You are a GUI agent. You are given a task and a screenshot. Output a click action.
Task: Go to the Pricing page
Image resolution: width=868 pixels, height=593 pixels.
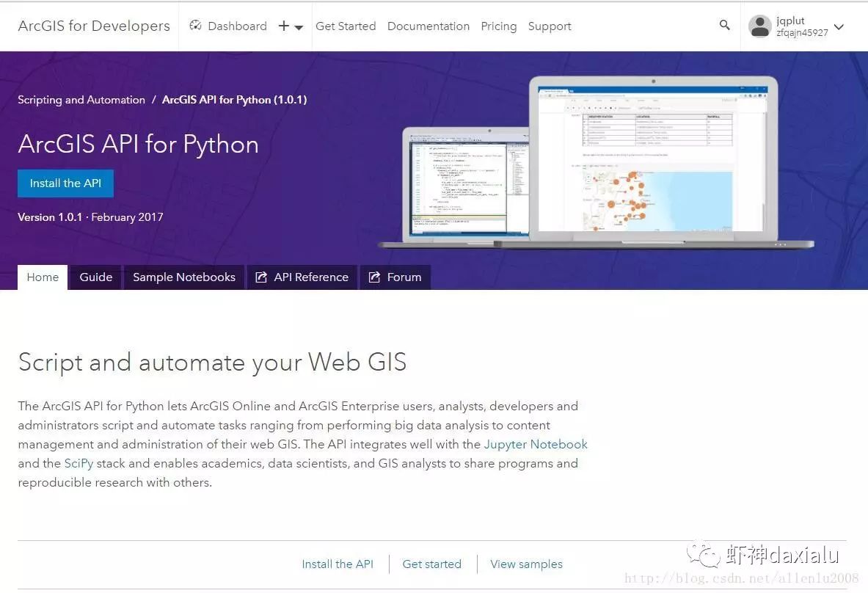(x=499, y=26)
